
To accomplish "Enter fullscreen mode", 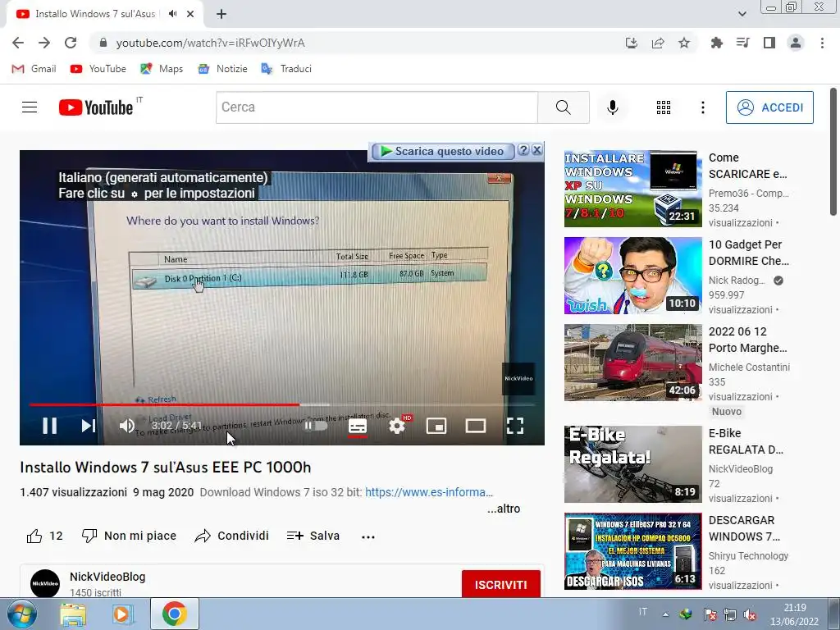I will [515, 426].
